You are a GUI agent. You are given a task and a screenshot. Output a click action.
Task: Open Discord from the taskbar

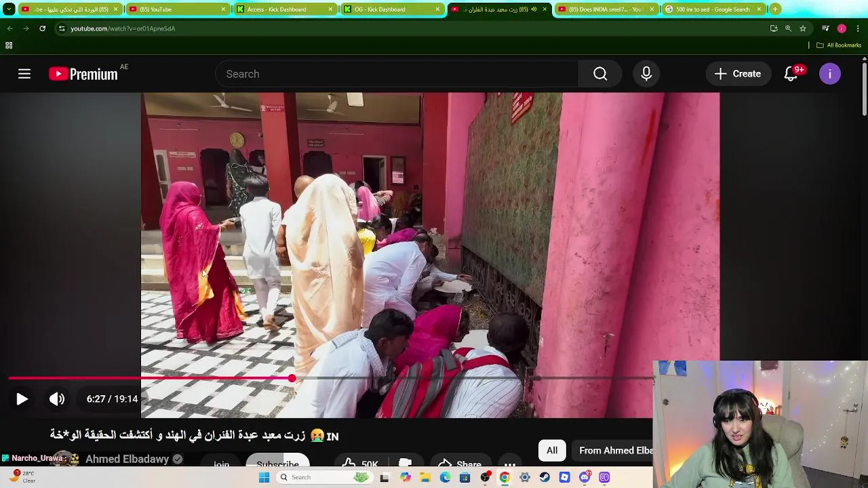point(585,477)
